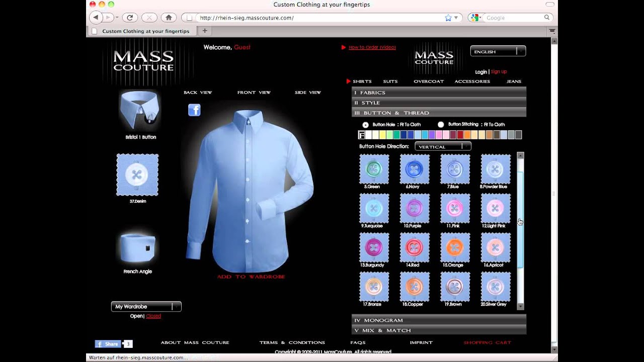Select the 17.Bronze button

[374, 287]
